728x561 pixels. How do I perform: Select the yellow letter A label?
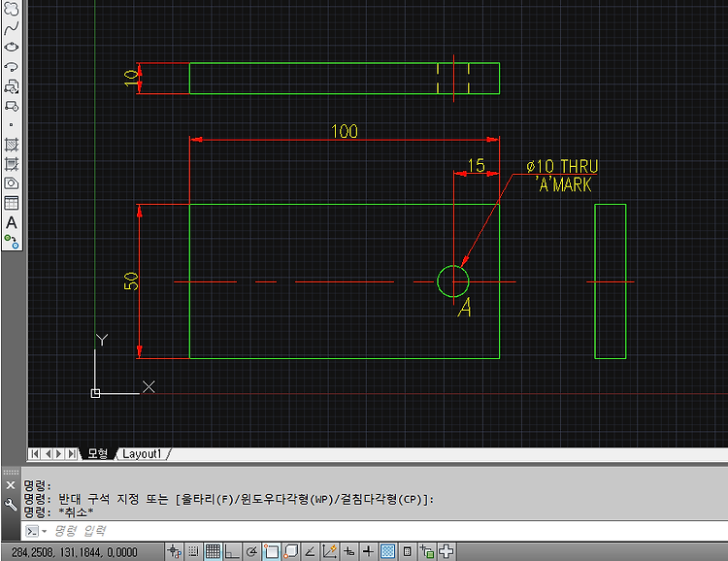point(465,308)
